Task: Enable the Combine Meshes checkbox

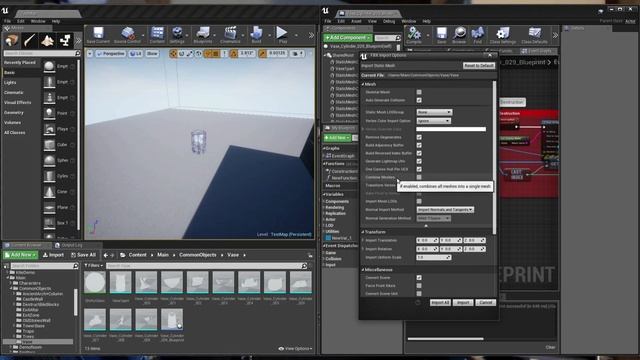Action: tap(419, 177)
